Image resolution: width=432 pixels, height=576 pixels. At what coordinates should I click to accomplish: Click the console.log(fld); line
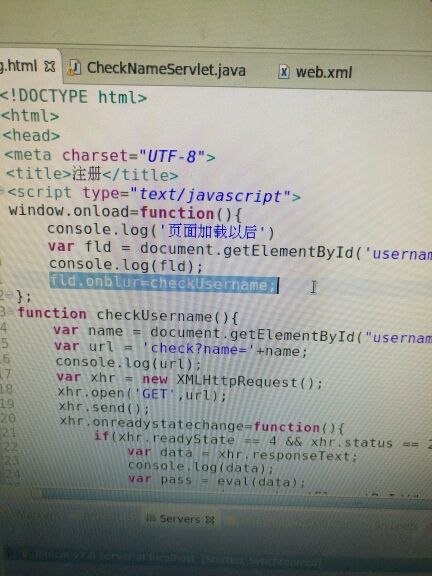coord(126,264)
